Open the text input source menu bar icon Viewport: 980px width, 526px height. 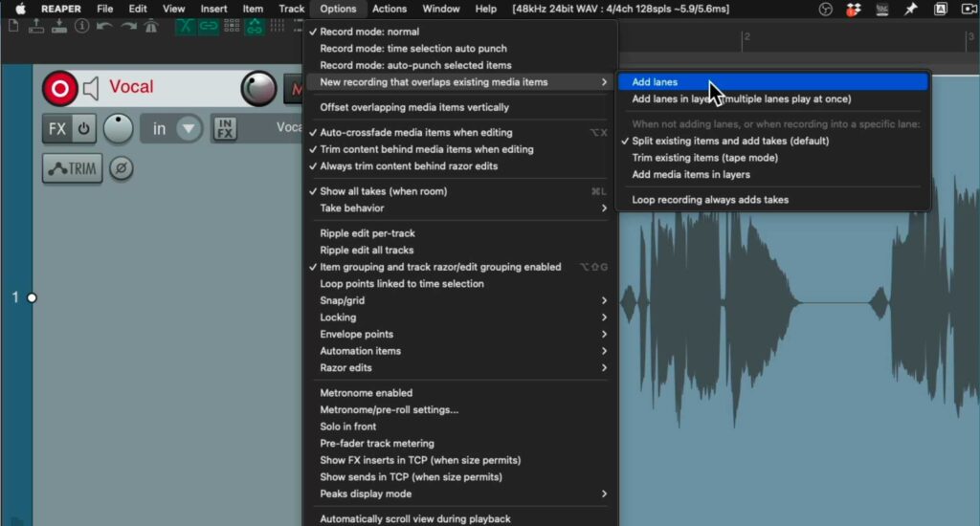(940, 9)
